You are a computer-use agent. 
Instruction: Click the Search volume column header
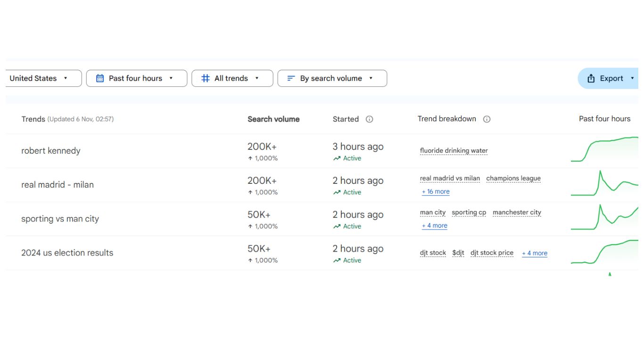click(x=273, y=119)
